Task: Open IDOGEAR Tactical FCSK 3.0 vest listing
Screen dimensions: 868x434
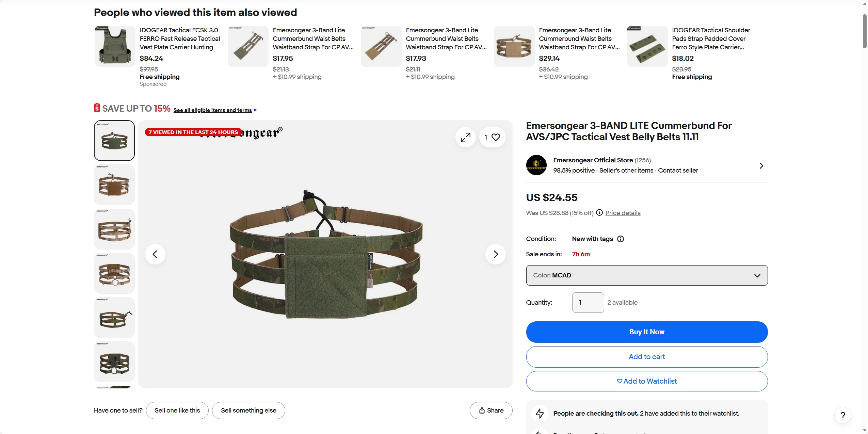Action: pos(180,39)
